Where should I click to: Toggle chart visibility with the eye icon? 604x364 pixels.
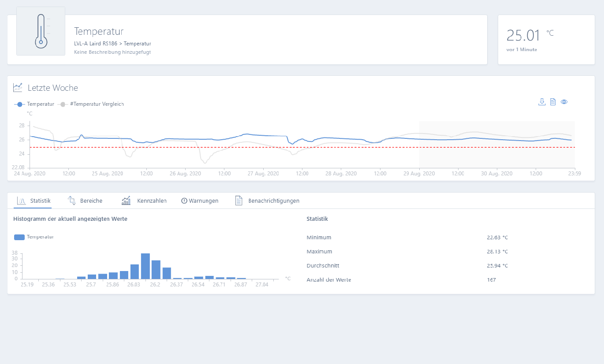pyautogui.click(x=564, y=102)
